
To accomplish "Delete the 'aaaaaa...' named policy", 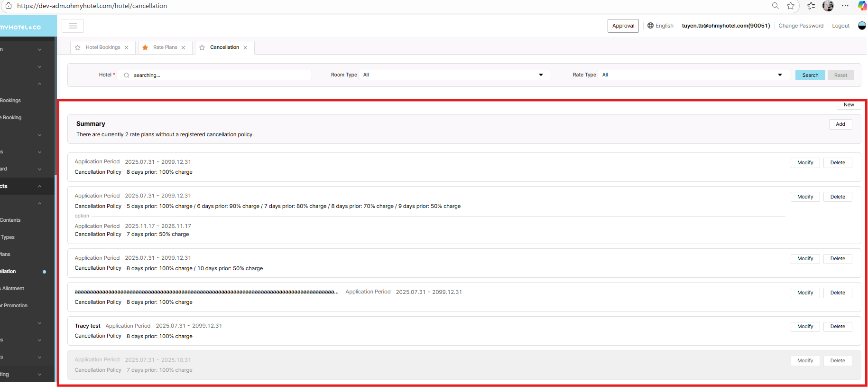I will 838,293.
